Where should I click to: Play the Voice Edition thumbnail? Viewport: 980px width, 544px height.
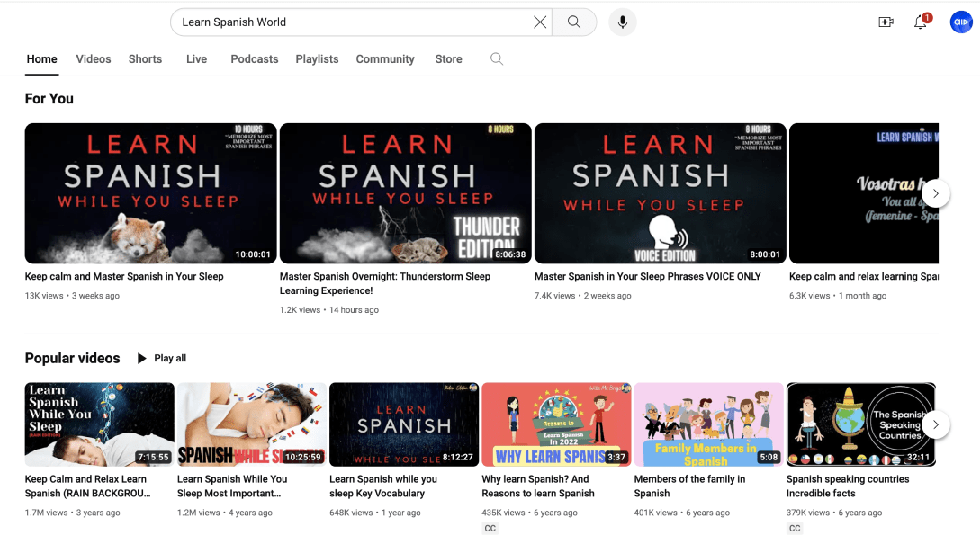(x=660, y=193)
